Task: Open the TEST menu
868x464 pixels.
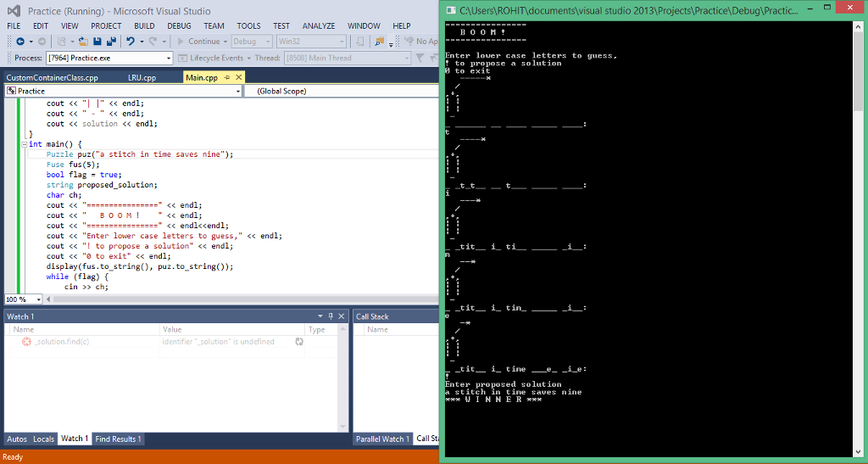Action: 281,26
